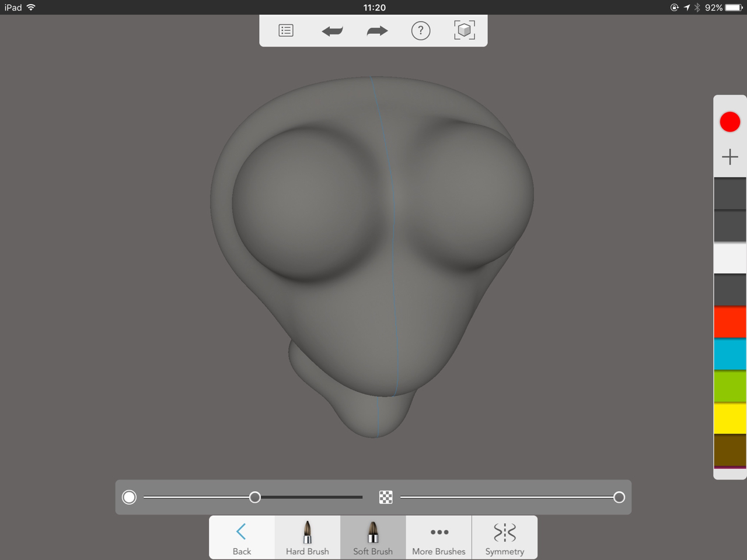
Task: Click the brush size slider handle
Action: pyautogui.click(x=255, y=497)
